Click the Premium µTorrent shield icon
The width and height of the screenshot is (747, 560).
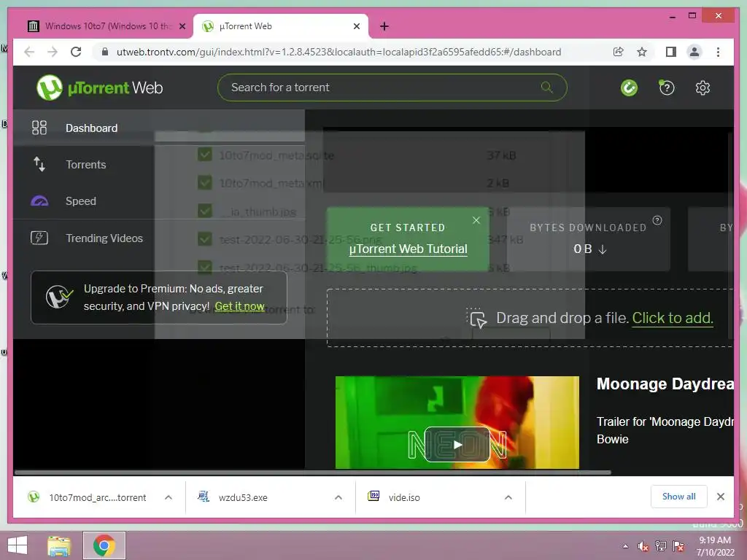pos(59,297)
